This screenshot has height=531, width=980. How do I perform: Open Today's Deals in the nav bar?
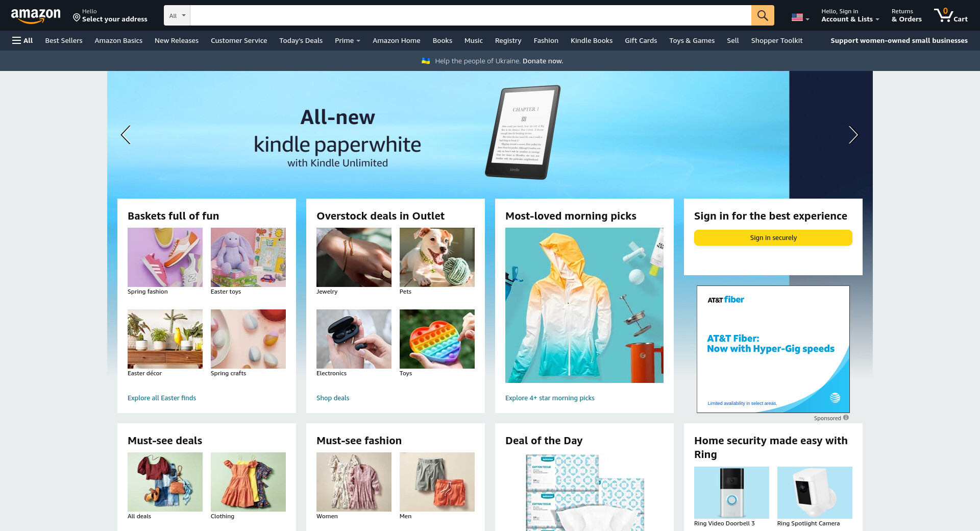[x=301, y=40]
